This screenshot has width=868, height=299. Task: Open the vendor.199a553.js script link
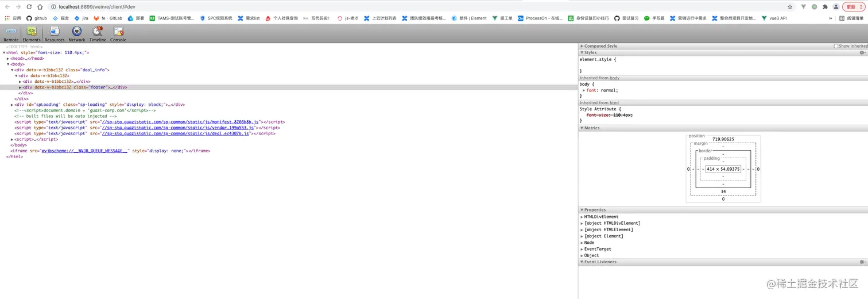[177, 128]
